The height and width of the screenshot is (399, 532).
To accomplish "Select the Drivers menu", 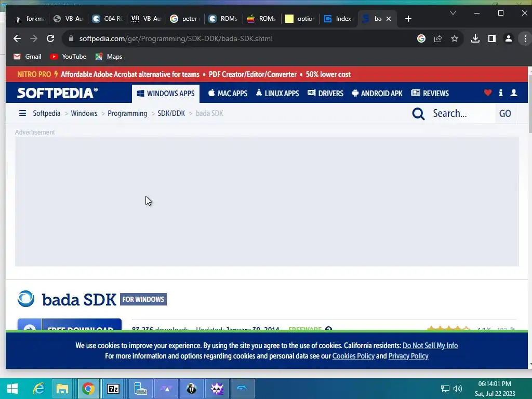I will [x=325, y=94].
